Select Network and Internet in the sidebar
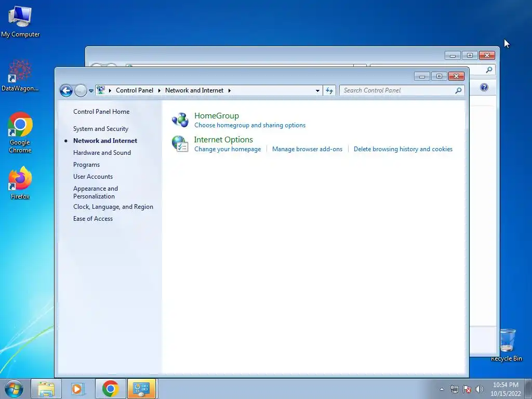Screen dimensions: 532x399 pos(105,140)
